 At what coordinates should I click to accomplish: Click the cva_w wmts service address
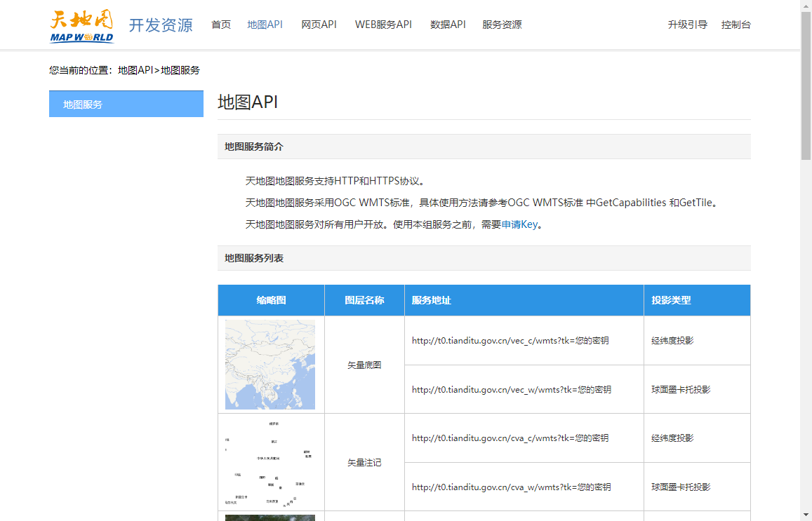pyautogui.click(x=511, y=487)
